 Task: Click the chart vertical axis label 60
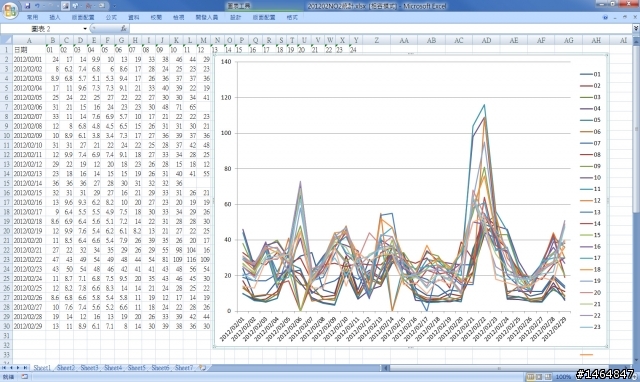[x=228, y=204]
